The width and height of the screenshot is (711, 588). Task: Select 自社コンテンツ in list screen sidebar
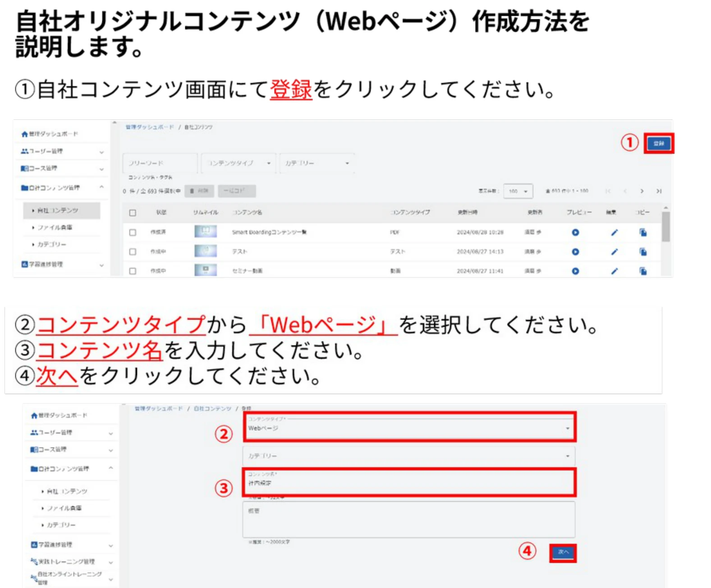[61, 210]
